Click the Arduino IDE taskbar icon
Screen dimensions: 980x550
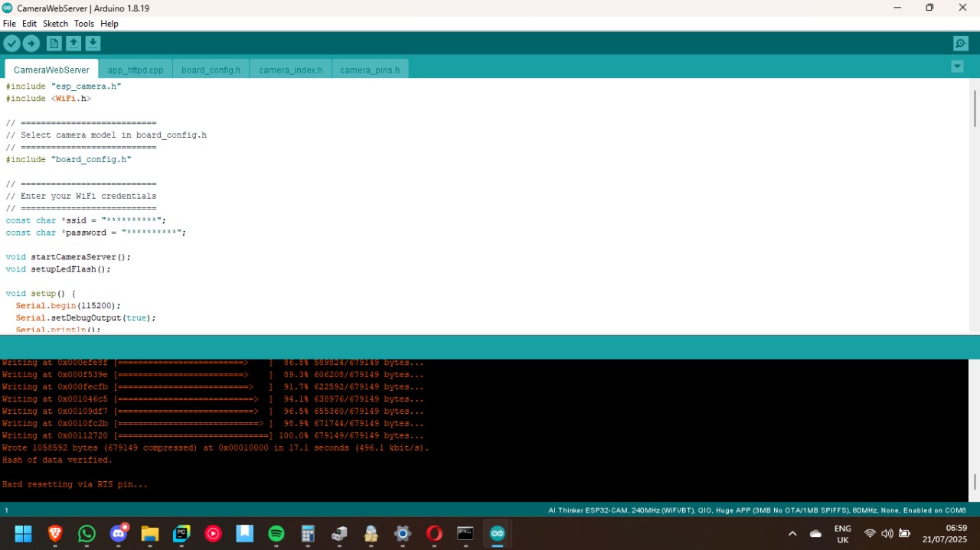[x=498, y=533]
